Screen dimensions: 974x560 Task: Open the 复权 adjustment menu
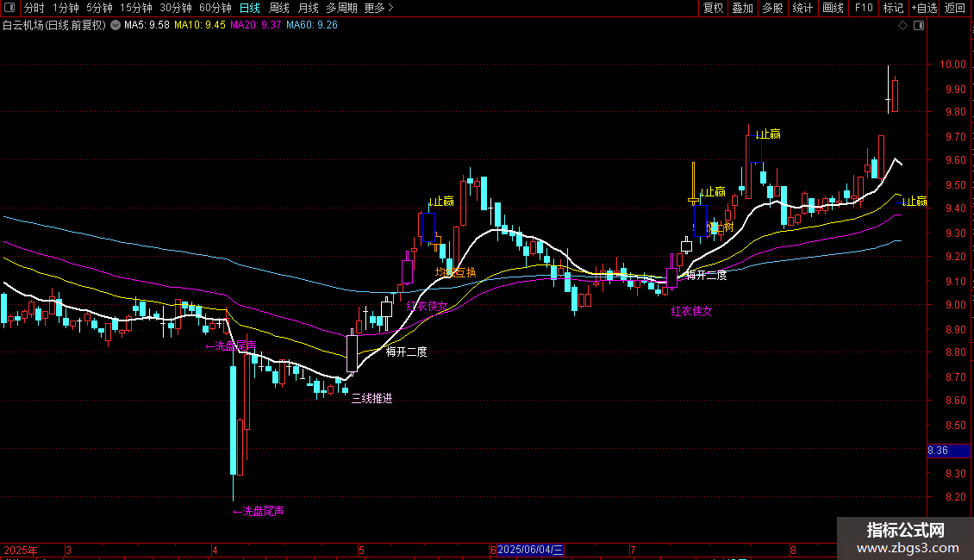pos(713,8)
